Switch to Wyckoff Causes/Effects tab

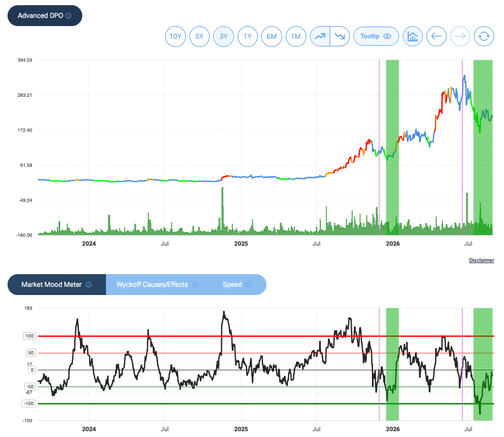tap(157, 285)
